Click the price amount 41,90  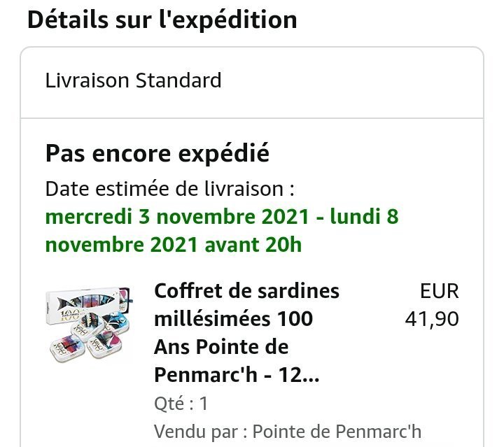click(432, 319)
